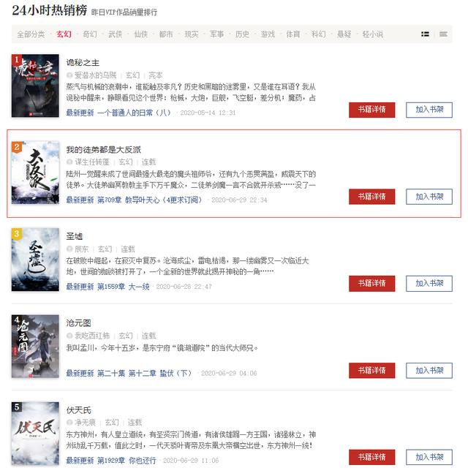This screenshot has height=476, width=468.
Task: Click author icon beside 辰东
Action: 69,249
